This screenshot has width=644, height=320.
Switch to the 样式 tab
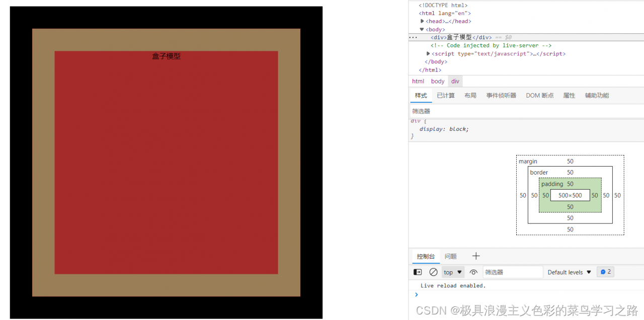click(421, 95)
